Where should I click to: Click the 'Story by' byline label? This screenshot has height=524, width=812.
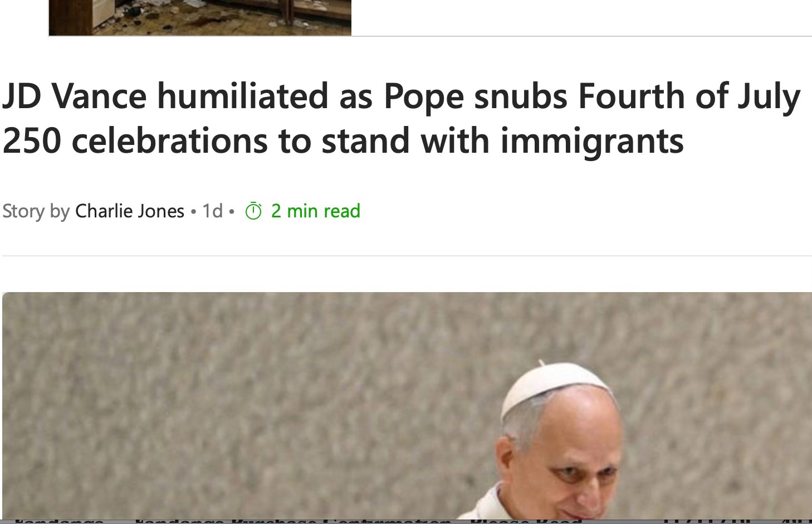click(x=36, y=212)
